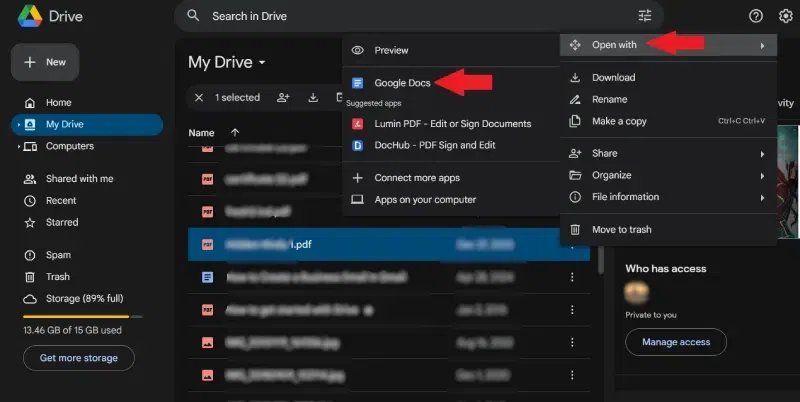Expand File information submenu

click(x=668, y=197)
